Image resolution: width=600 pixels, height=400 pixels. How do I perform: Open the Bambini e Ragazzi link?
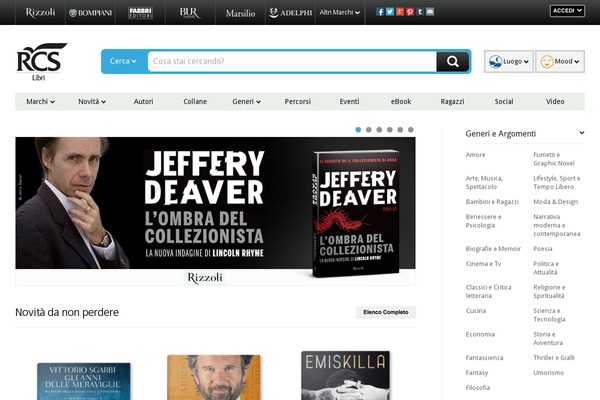(x=492, y=202)
